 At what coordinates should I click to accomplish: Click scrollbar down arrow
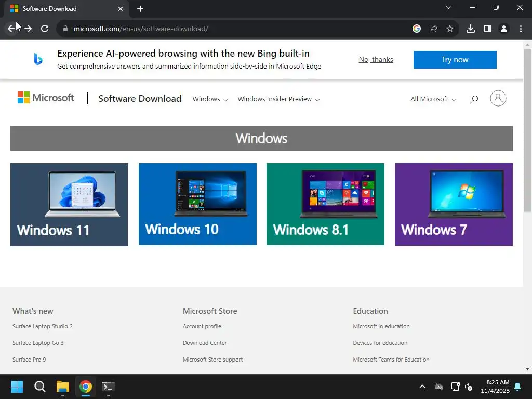pyautogui.click(x=527, y=369)
